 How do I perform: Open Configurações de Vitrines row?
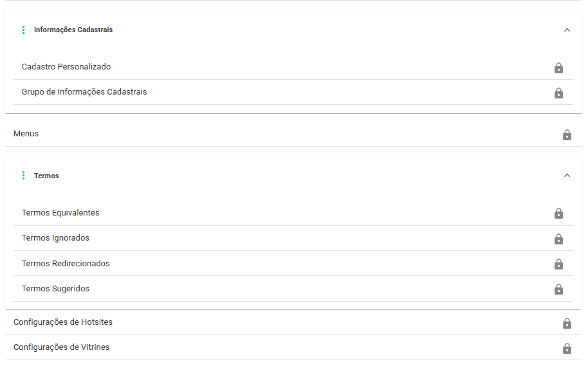click(x=293, y=347)
